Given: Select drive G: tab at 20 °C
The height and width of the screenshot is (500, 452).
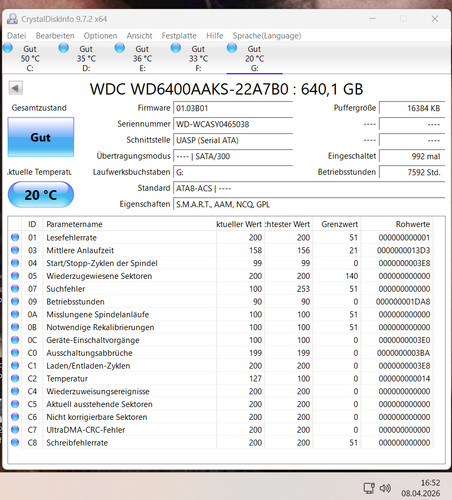Looking at the screenshot, I should [254, 58].
